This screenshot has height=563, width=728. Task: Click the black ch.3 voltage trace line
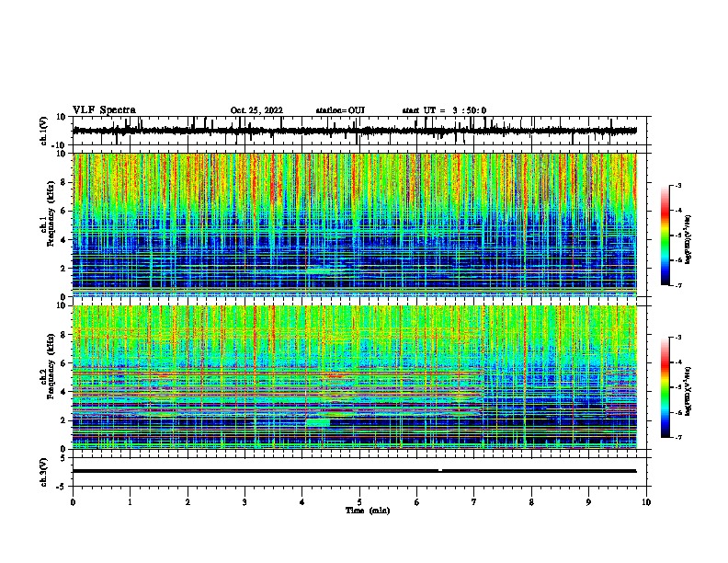355,471
